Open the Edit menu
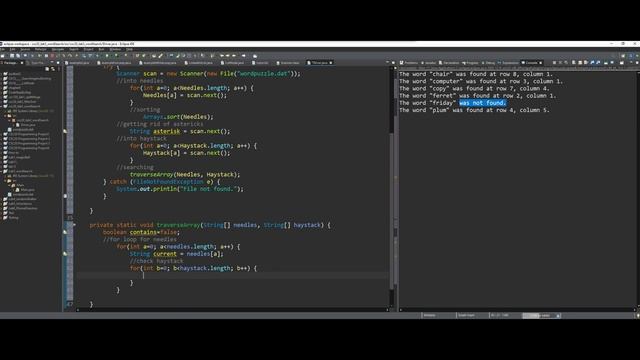The width and height of the screenshot is (640, 360). pos(12,49)
